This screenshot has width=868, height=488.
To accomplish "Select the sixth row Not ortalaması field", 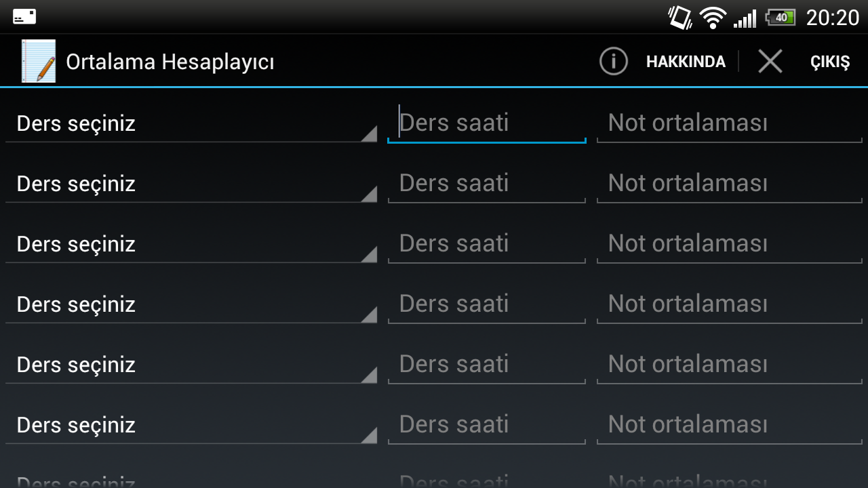I will tap(730, 425).
